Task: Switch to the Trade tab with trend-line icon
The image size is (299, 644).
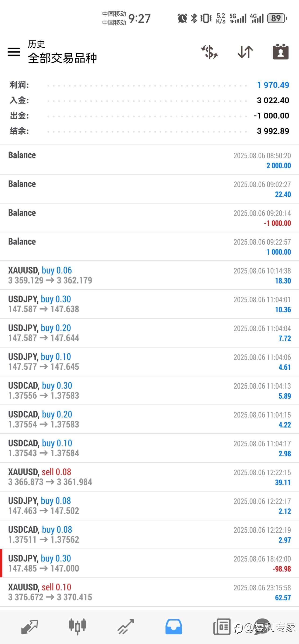Action: [126, 626]
